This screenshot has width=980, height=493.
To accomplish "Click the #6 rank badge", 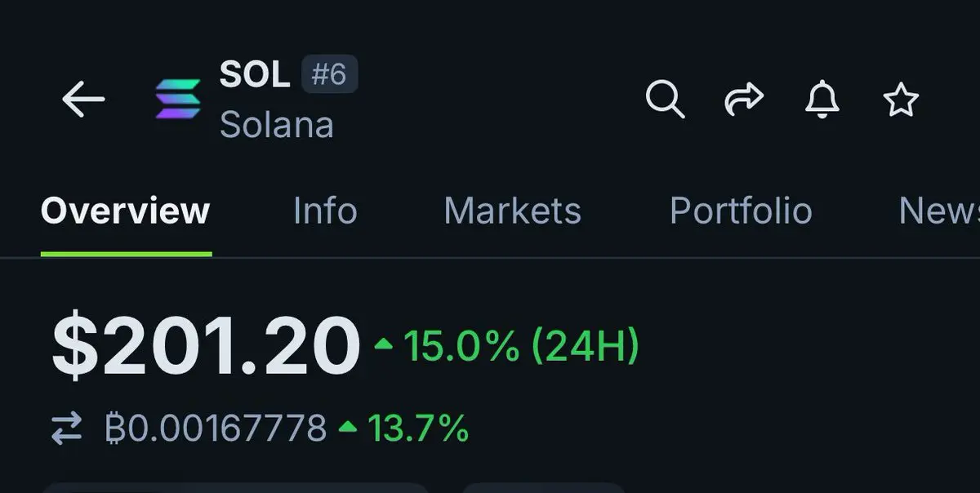I will coord(329,74).
